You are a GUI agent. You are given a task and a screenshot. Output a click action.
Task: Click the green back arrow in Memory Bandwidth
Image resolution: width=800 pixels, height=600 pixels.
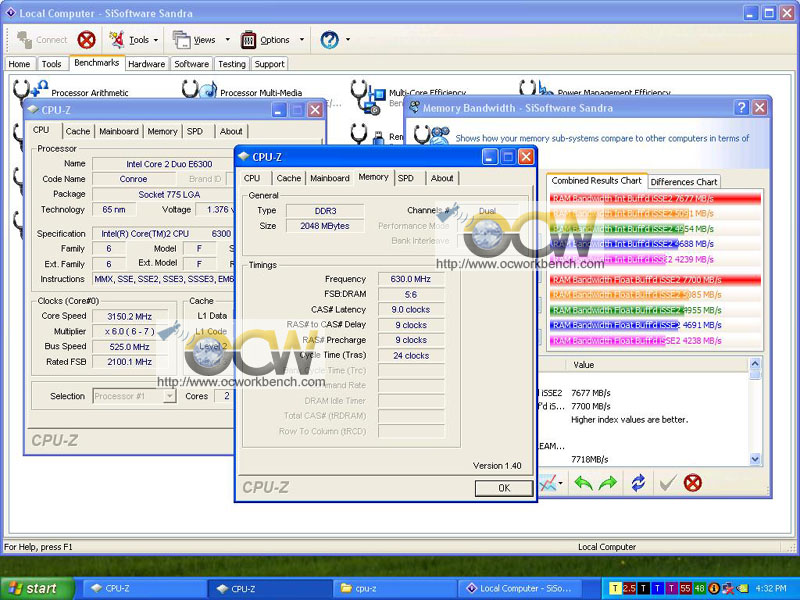583,483
